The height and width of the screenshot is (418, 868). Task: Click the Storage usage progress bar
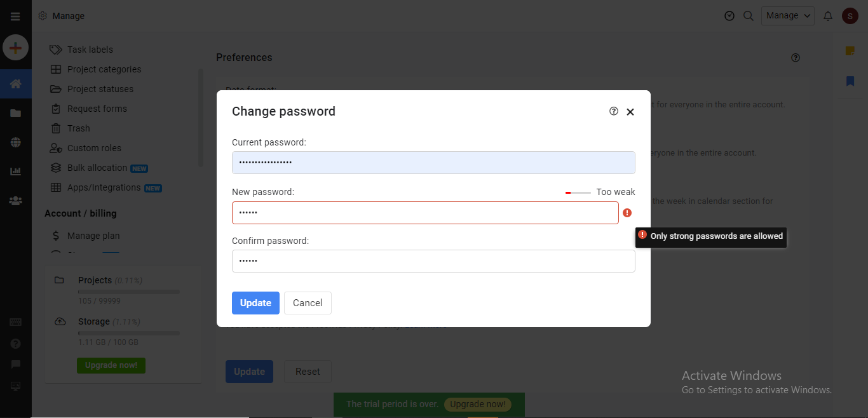point(128,332)
